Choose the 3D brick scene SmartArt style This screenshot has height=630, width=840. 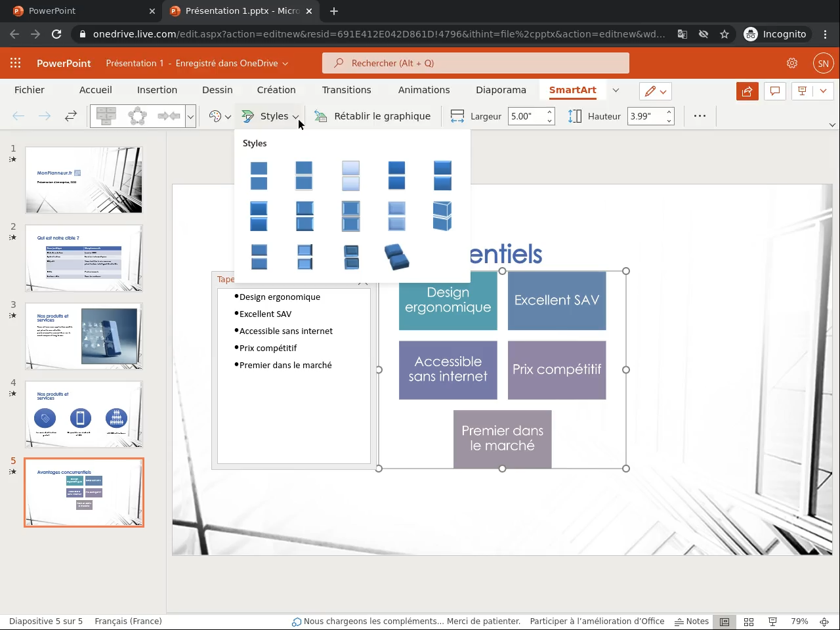point(396,257)
